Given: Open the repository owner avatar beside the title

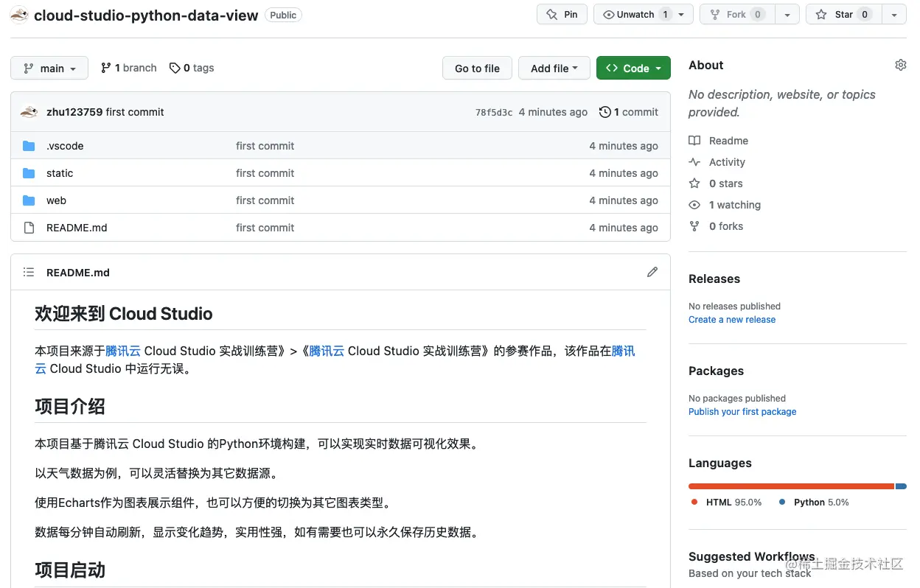Looking at the screenshot, I should pos(19,15).
